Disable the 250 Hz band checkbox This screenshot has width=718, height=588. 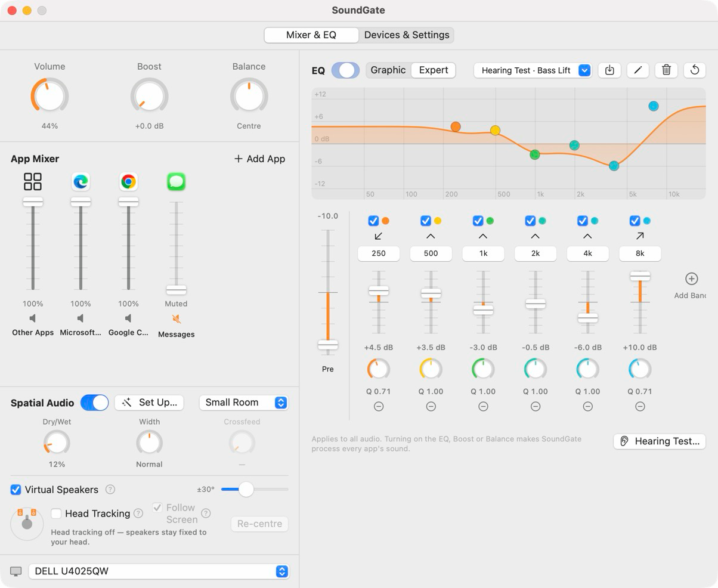pyautogui.click(x=373, y=221)
